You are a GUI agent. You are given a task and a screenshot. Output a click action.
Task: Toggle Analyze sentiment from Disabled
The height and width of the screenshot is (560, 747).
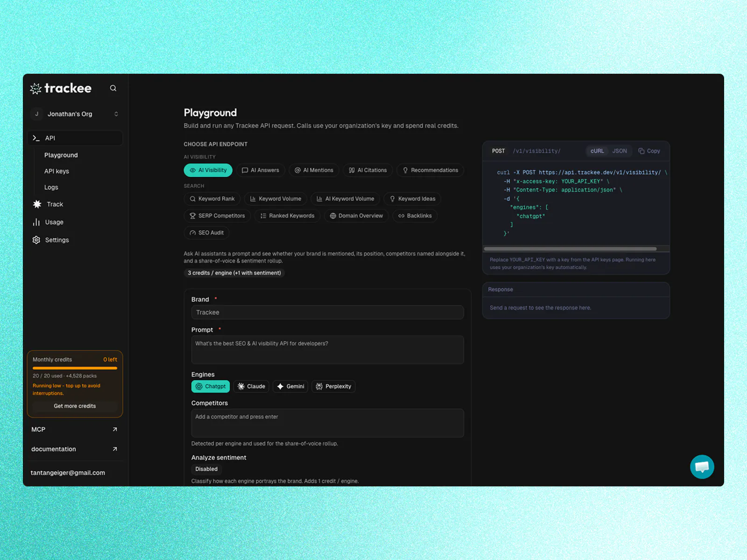[206, 469]
